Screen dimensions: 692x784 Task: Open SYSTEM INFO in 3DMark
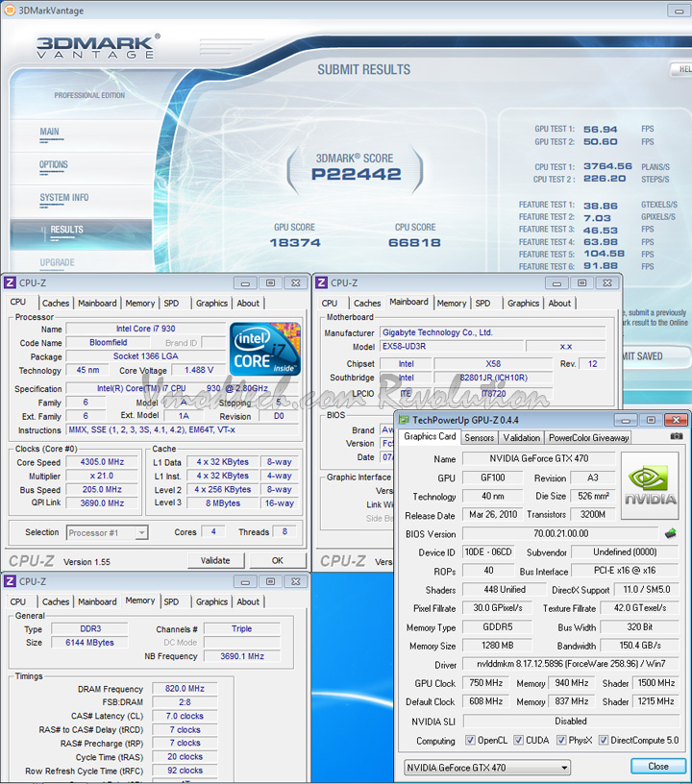pyautogui.click(x=64, y=198)
